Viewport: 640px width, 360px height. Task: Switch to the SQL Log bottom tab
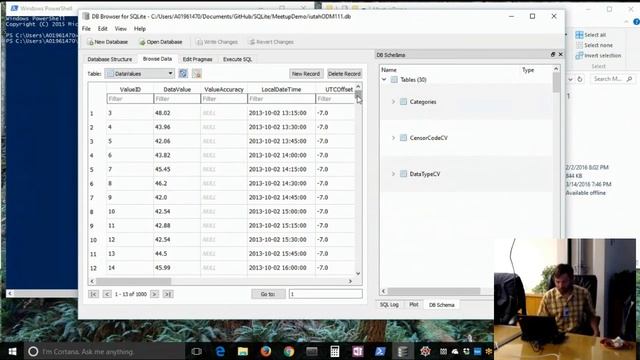(x=389, y=304)
